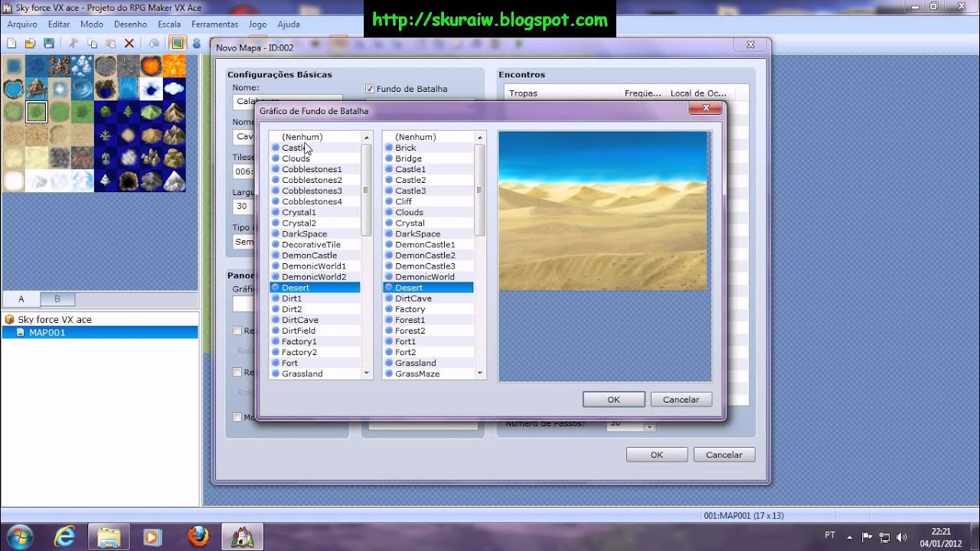Click the Undo arrow toolbar icon
Screen dimensions: 980x551
154,44
